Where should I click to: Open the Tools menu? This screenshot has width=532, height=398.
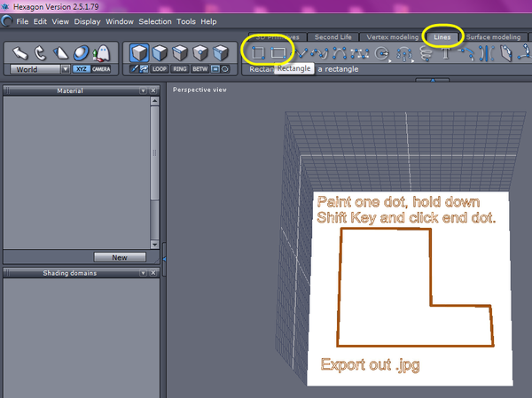[x=186, y=21]
